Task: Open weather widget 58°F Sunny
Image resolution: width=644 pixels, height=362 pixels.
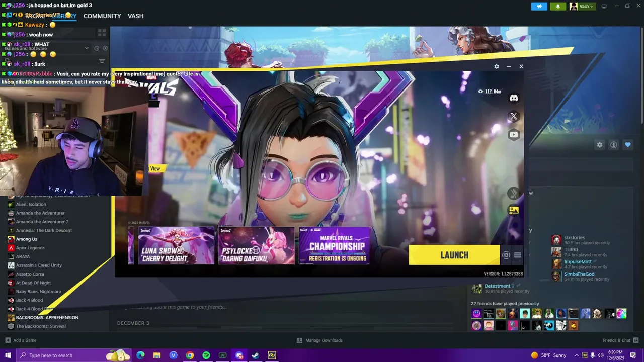Action: point(548,355)
